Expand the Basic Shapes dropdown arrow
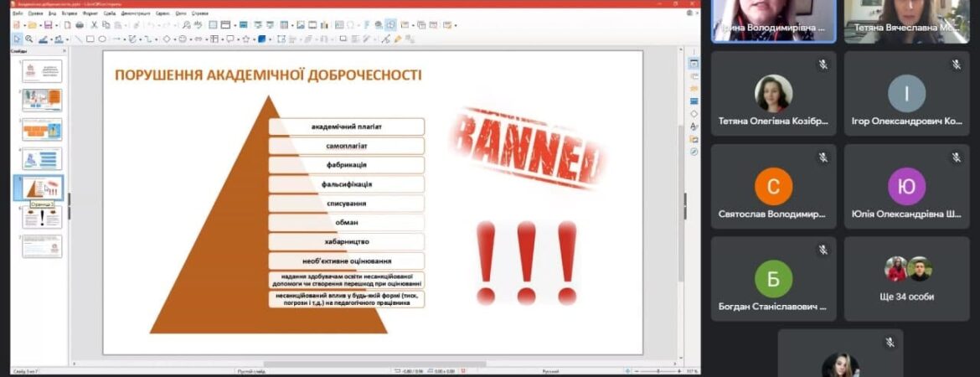The height and width of the screenshot is (377, 980). pyautogui.click(x=174, y=39)
